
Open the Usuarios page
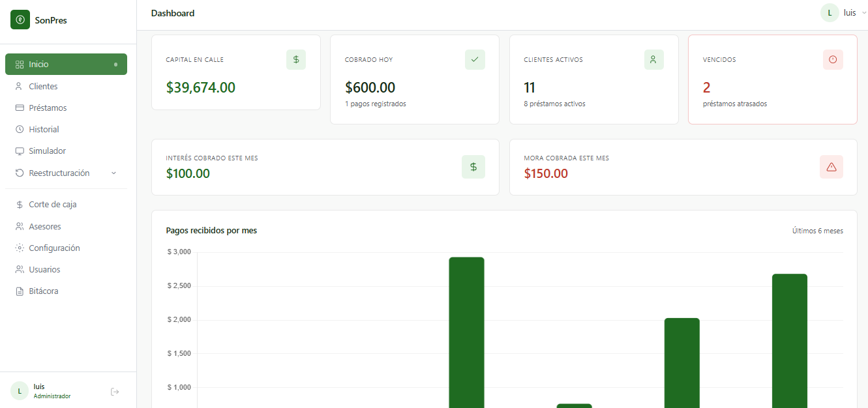[66, 269]
